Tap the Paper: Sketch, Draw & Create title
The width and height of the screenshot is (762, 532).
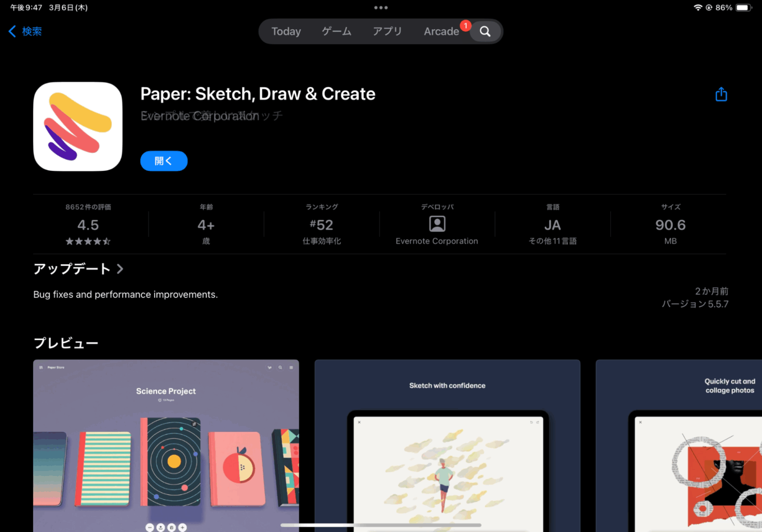pyautogui.click(x=258, y=94)
